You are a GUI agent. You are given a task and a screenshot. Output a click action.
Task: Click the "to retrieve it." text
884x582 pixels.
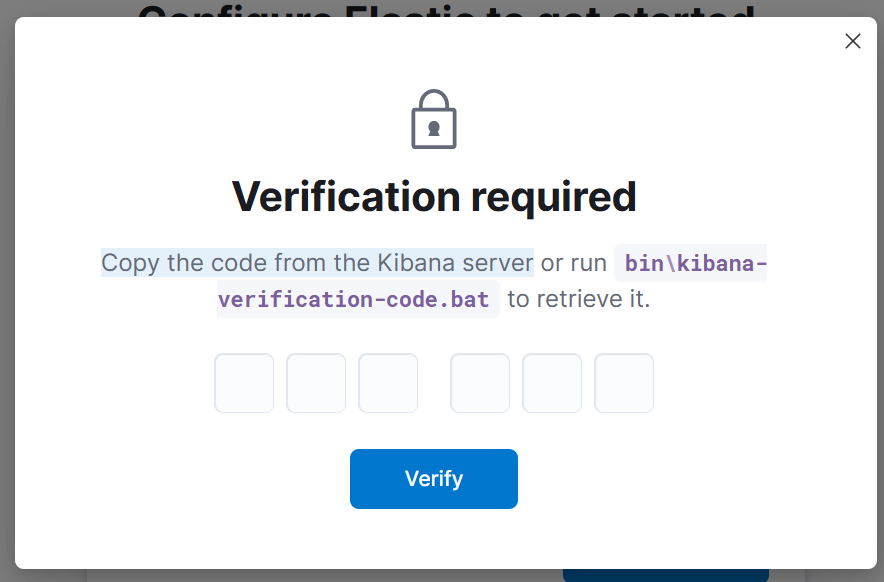[579, 299]
